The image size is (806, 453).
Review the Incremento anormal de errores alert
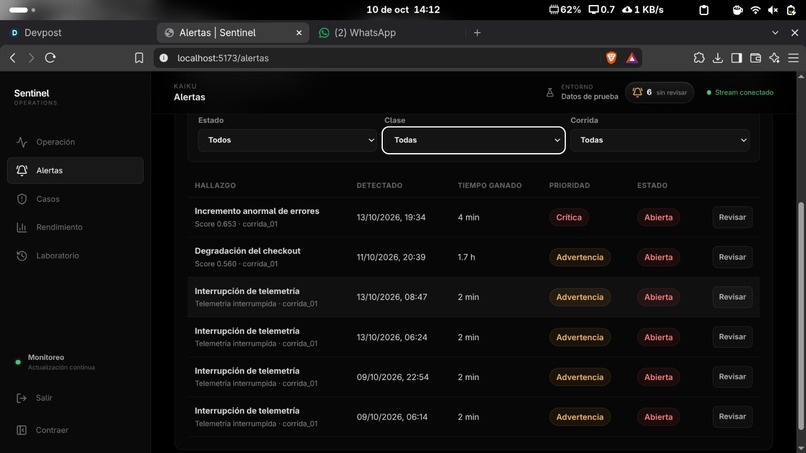(x=732, y=217)
